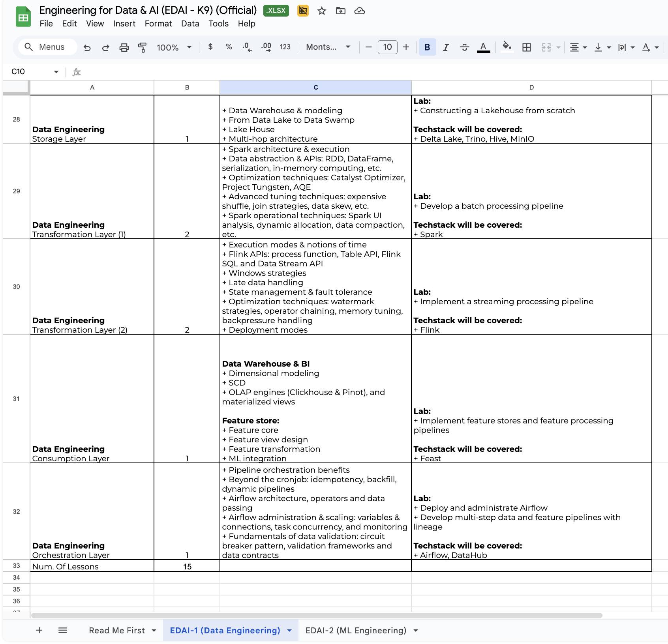Increase font size with plus button
668x644 pixels.
406,47
